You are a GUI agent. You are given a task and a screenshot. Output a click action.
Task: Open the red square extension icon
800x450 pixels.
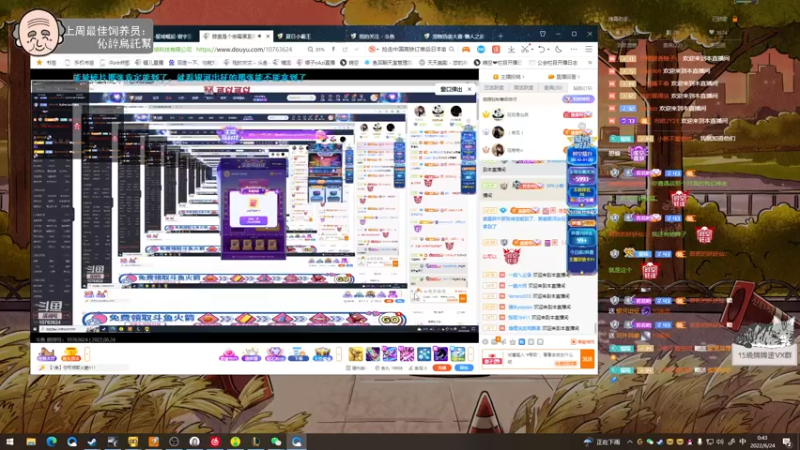point(495,49)
